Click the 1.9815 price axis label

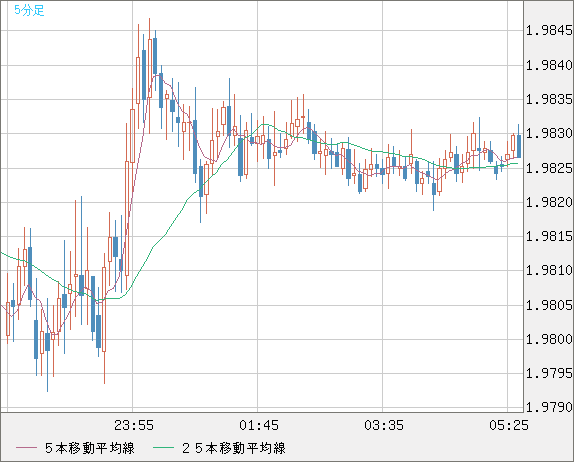549,236
